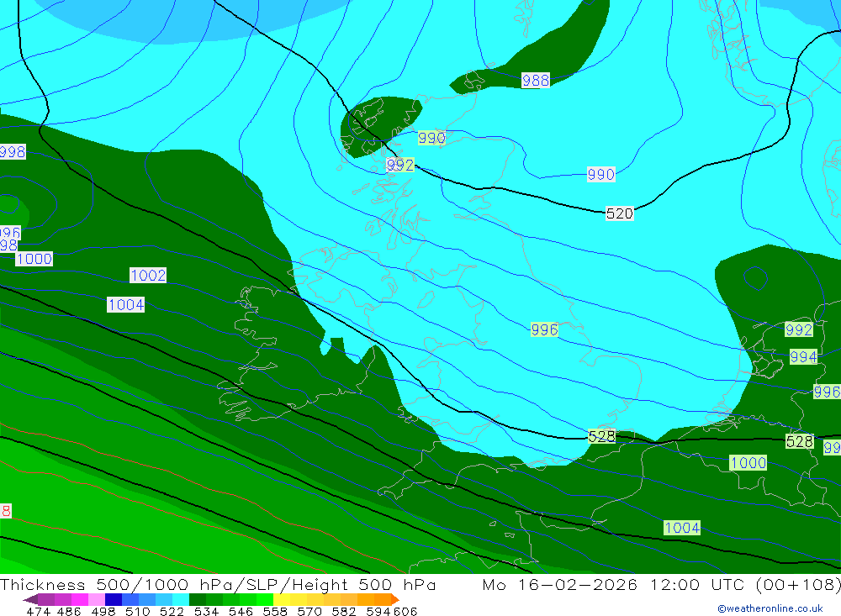841x616 pixels.
Task: Click the 486 legend value
Action: 69,611
